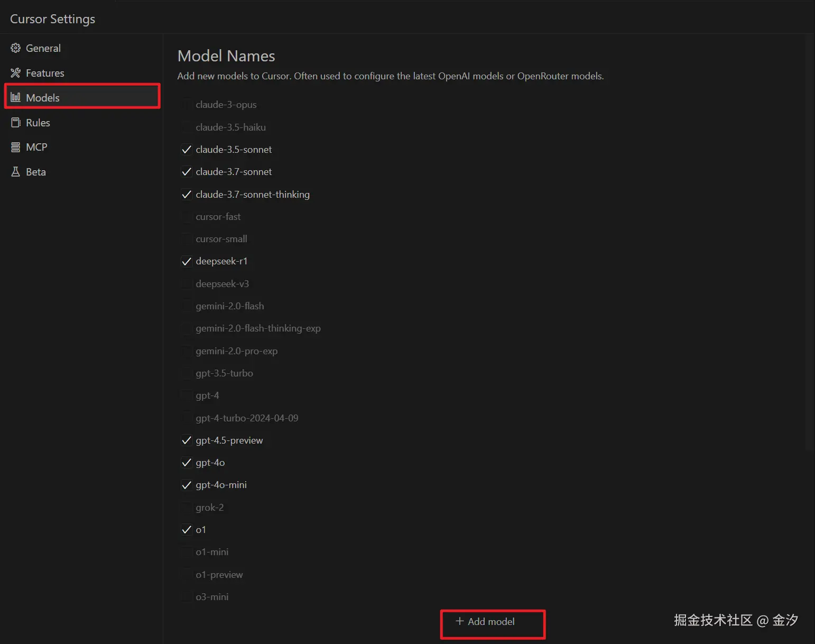Enable the claude-3.5-haiku checkbox

(187, 127)
